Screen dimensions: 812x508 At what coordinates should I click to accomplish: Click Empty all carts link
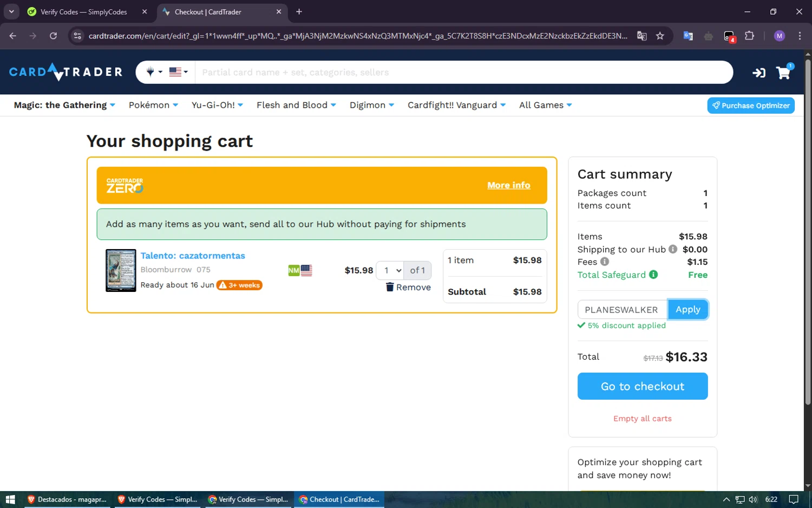[642, 419]
